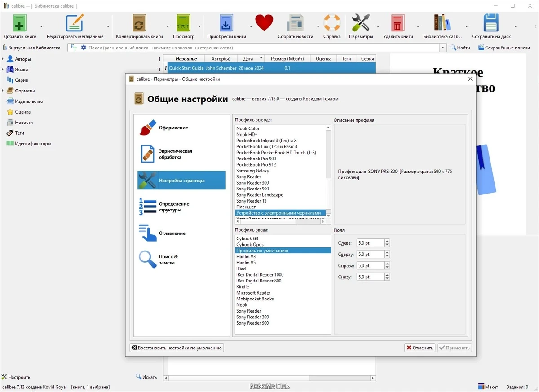Expand the Авторы tree node
This screenshot has height=392, width=539.
[3, 59]
